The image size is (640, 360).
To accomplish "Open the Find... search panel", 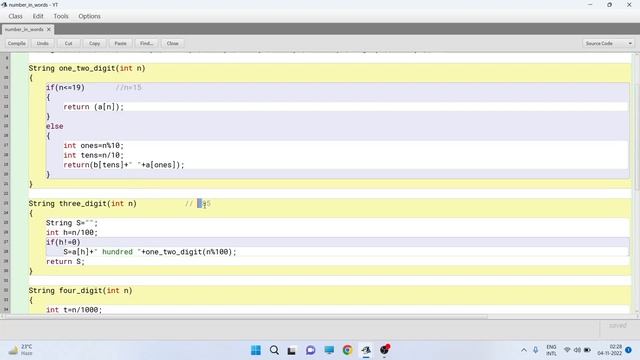I will (147, 43).
